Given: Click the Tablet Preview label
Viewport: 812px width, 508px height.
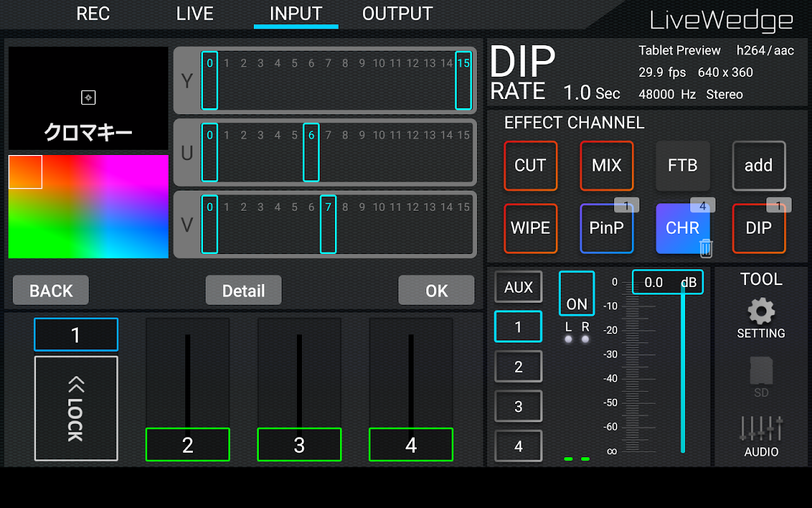Looking at the screenshot, I should (x=679, y=51).
